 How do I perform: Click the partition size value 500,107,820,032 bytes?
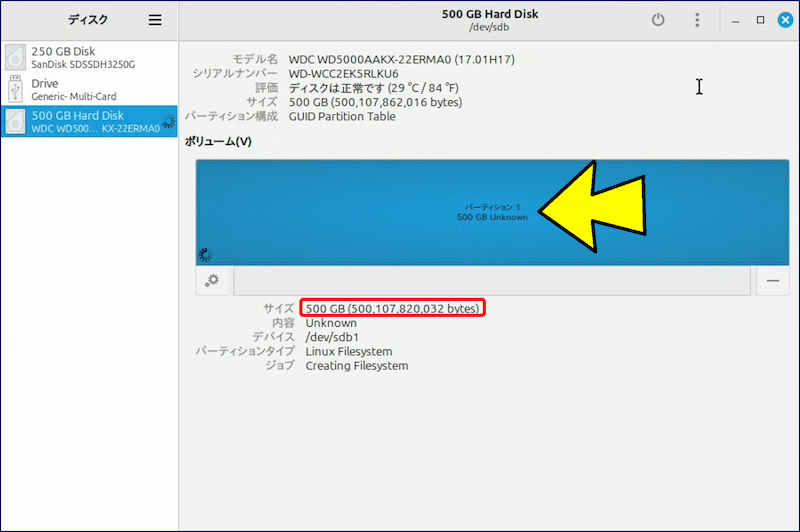(392, 308)
